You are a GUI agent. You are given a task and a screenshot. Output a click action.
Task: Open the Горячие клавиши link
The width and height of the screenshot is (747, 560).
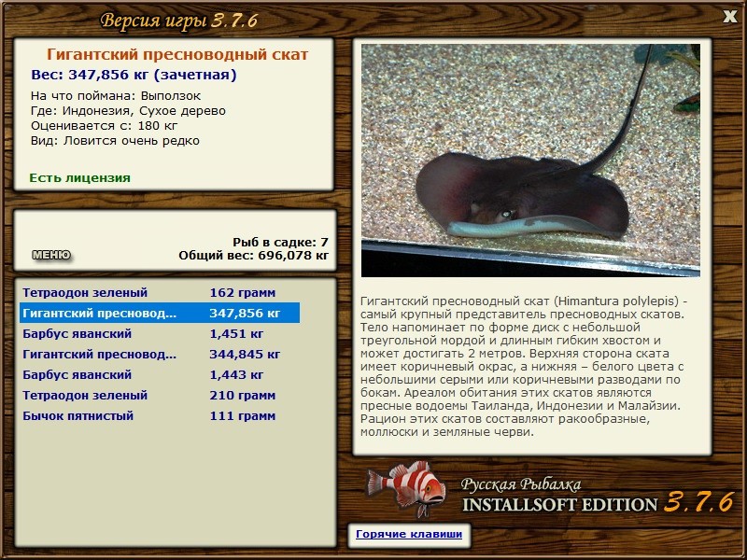click(409, 534)
